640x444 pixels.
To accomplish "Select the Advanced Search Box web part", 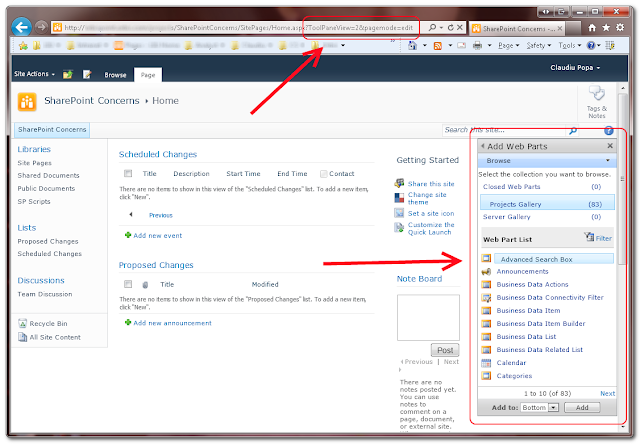I will [x=553, y=259].
